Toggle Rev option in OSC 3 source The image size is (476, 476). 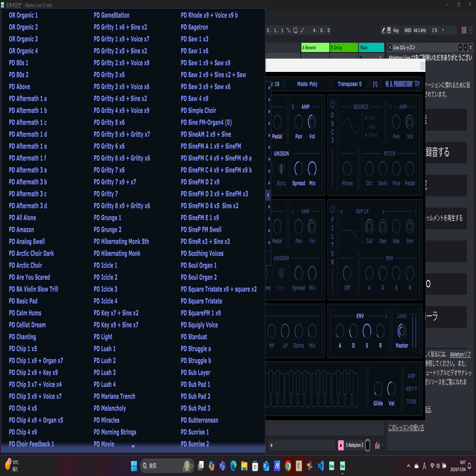pyautogui.click(x=372, y=127)
